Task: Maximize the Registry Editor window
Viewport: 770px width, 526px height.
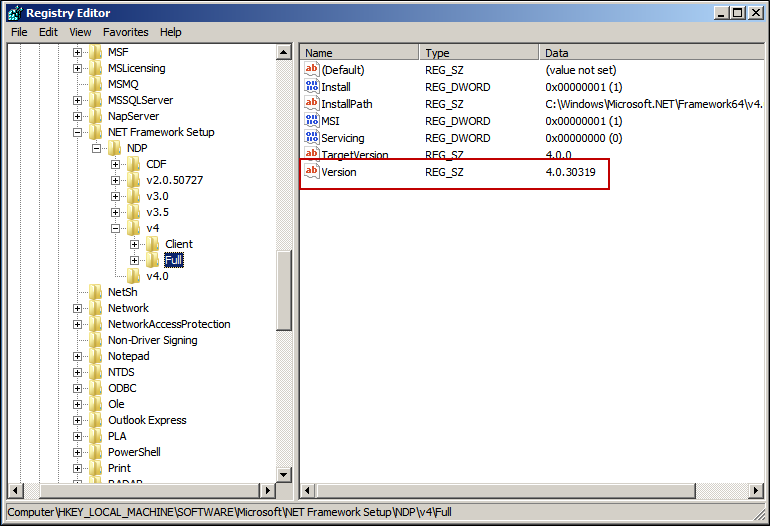Action: 738,13
